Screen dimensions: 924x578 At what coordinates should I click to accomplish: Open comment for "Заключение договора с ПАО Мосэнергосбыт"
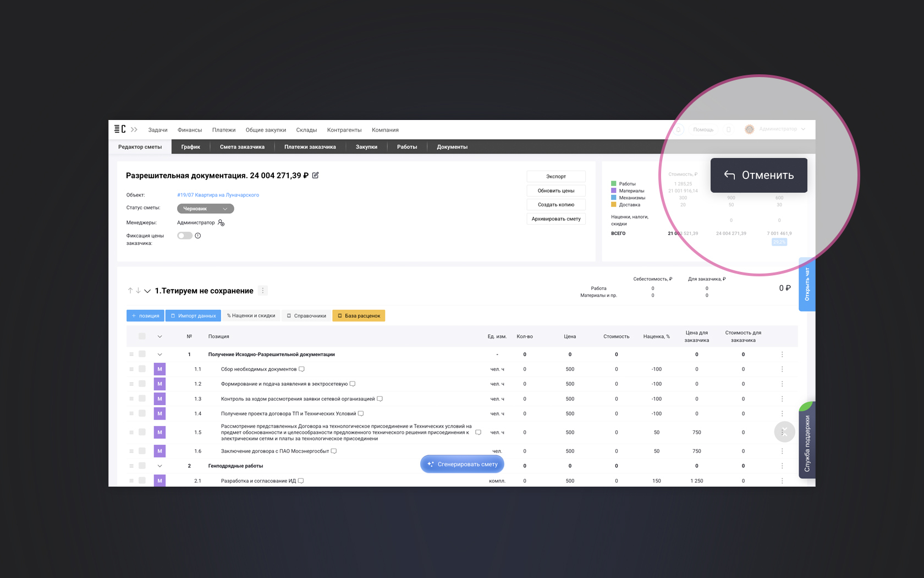point(334,451)
